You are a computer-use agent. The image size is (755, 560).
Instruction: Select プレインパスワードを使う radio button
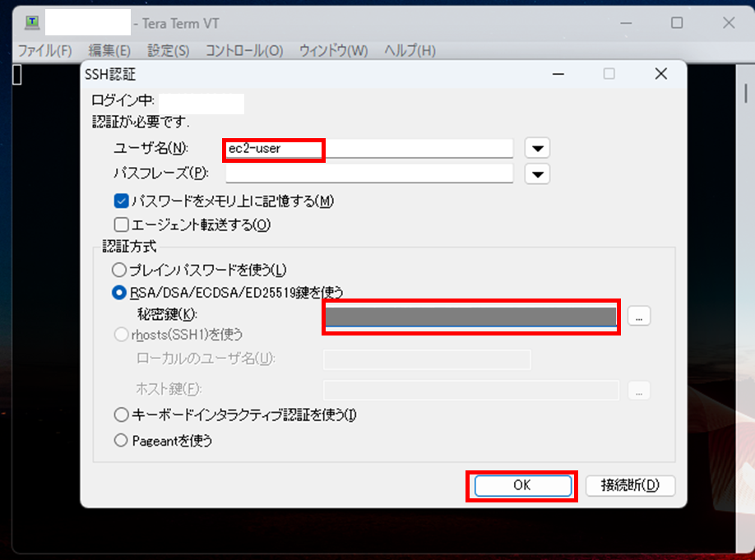tap(119, 270)
